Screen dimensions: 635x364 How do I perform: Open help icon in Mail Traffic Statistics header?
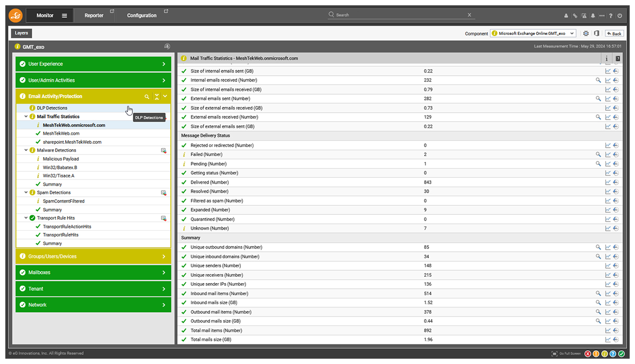[x=618, y=58]
